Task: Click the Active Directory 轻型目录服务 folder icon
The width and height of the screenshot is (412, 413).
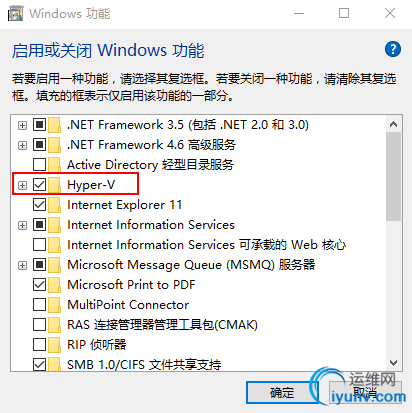Action: (55, 165)
